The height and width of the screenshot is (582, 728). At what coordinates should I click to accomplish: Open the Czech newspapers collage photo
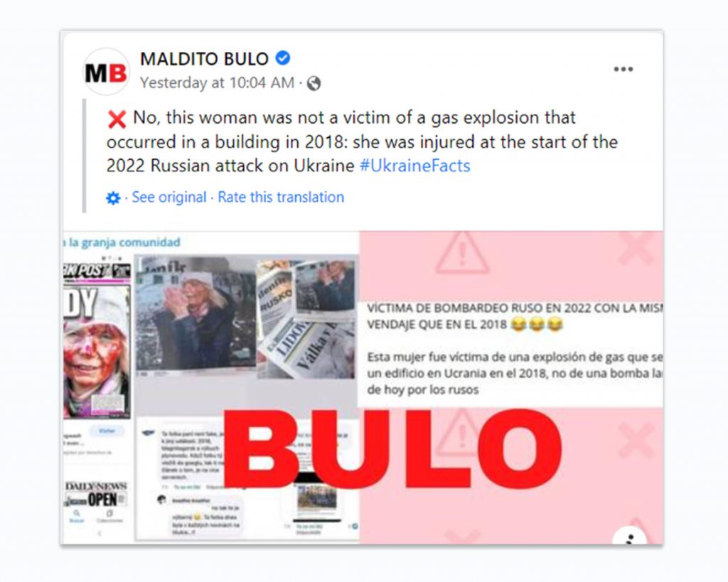(x=306, y=318)
